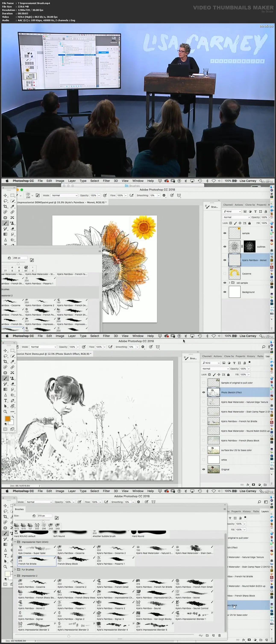The image size is (276, 644).
Task: Open the Layer menu in the girl sketch frame
Action: [72, 336]
